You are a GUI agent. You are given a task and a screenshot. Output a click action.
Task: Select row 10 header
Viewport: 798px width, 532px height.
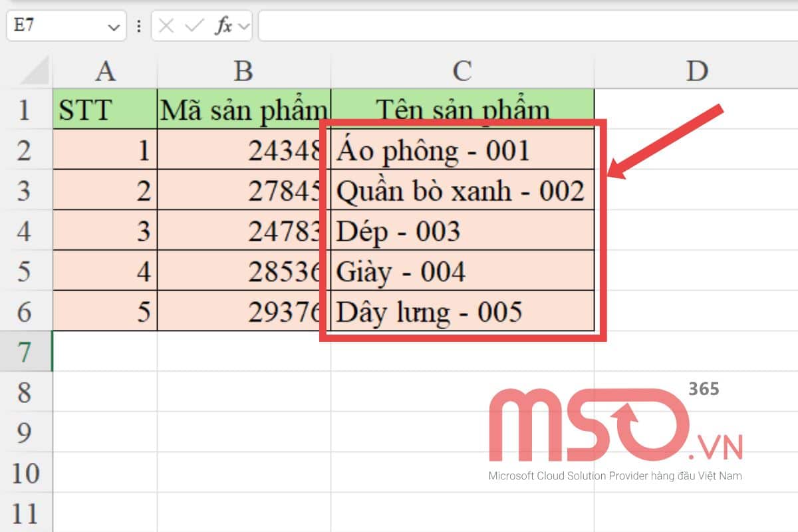click(26, 473)
